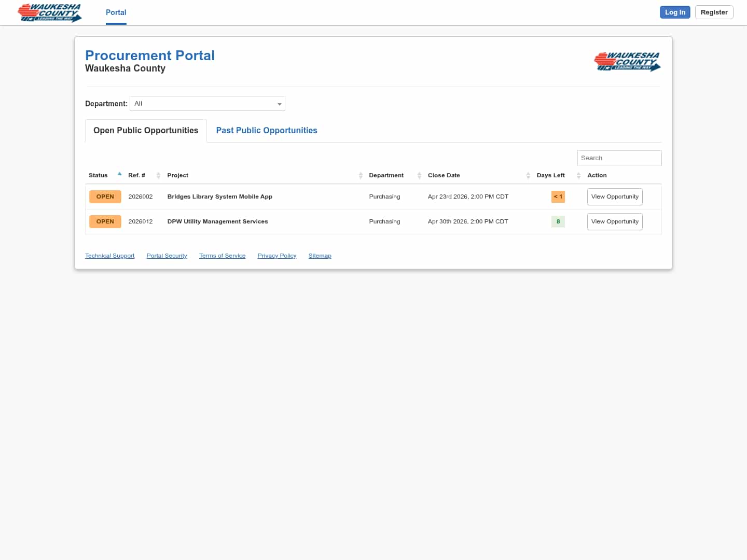This screenshot has width=747, height=560.
Task: Switch to the Past Public Opportunities tab
Action: coord(266,130)
